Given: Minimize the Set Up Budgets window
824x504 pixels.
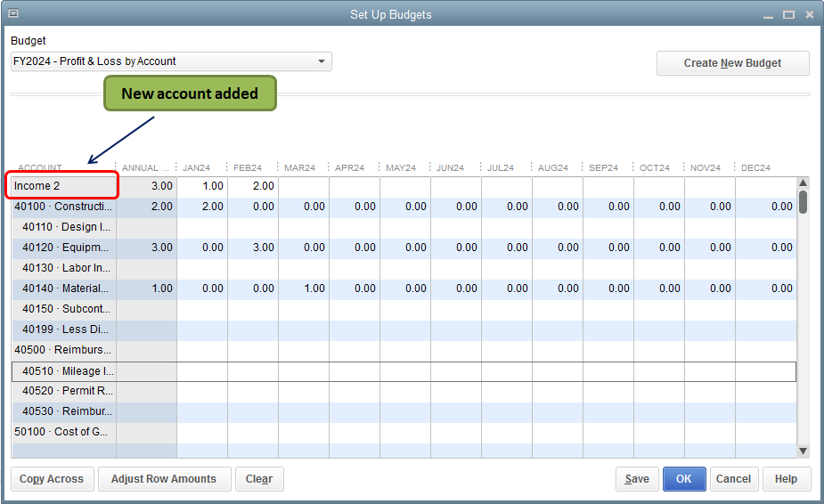Looking at the screenshot, I should pos(768,15).
